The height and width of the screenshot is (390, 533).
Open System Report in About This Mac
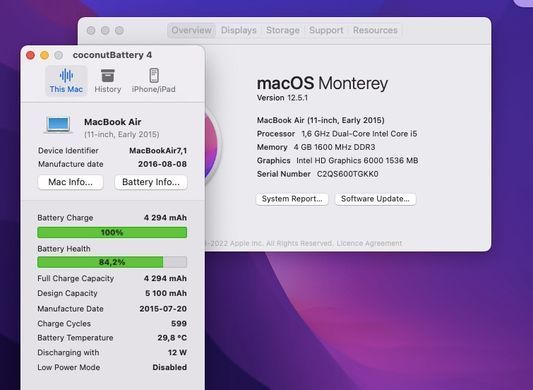292,199
